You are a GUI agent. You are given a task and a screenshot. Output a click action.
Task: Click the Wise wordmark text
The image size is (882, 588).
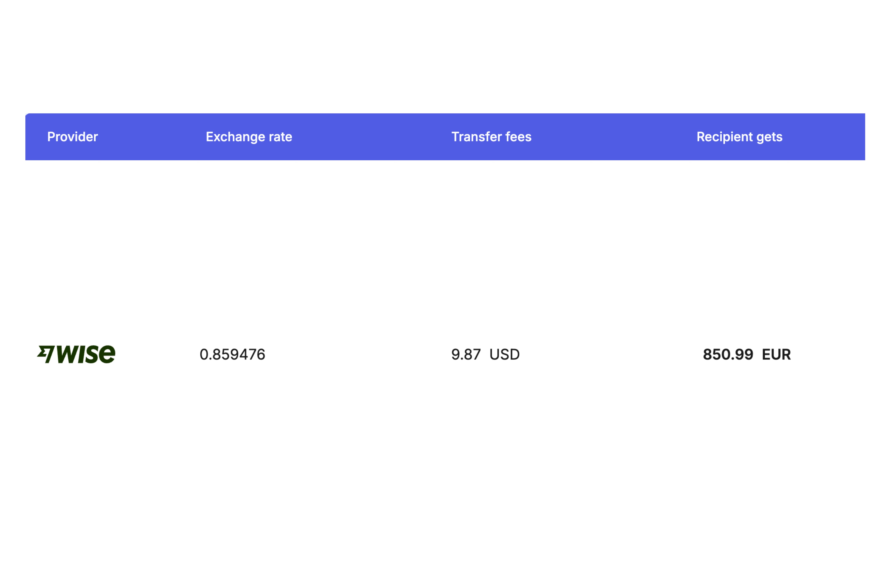point(86,354)
